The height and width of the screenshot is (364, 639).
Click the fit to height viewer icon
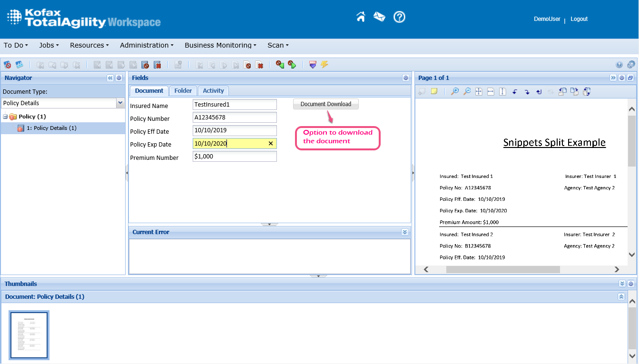click(x=502, y=91)
